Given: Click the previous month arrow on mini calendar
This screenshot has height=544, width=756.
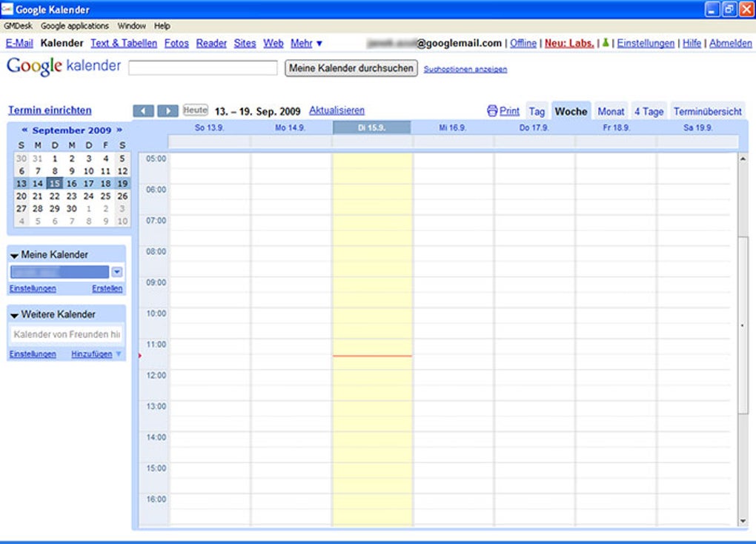Looking at the screenshot, I should tap(24, 130).
